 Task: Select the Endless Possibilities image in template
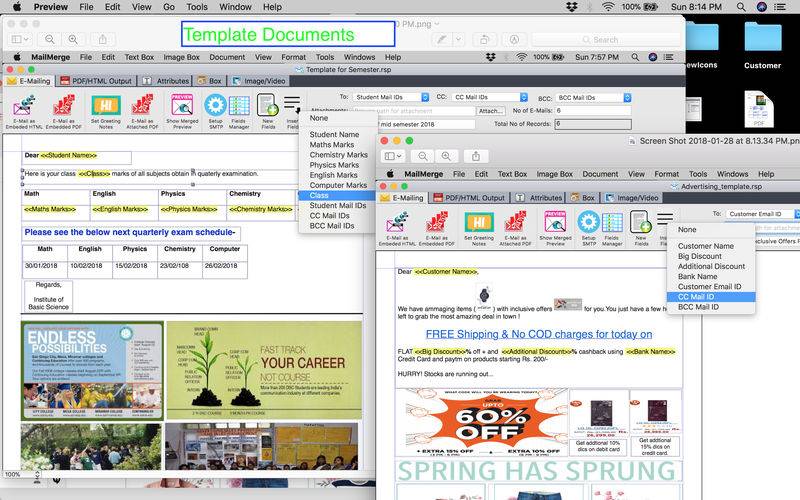(92, 370)
